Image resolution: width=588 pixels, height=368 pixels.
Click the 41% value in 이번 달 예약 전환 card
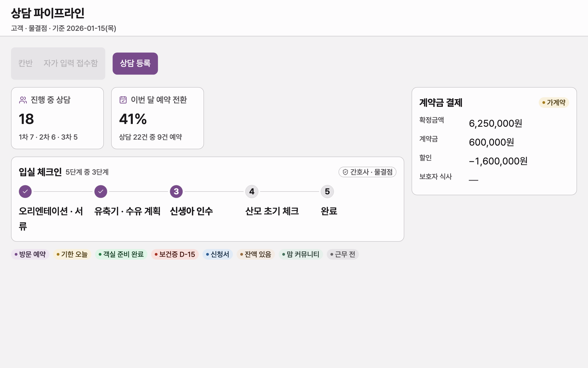pyautogui.click(x=133, y=119)
